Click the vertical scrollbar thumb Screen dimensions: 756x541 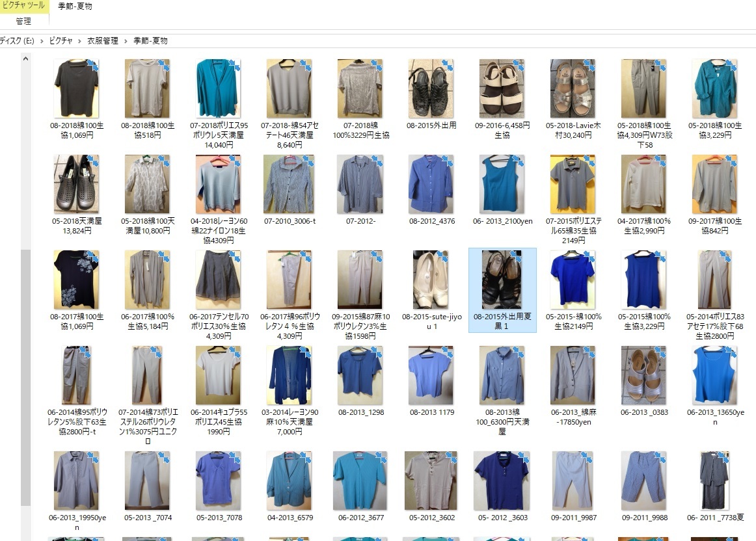25,377
